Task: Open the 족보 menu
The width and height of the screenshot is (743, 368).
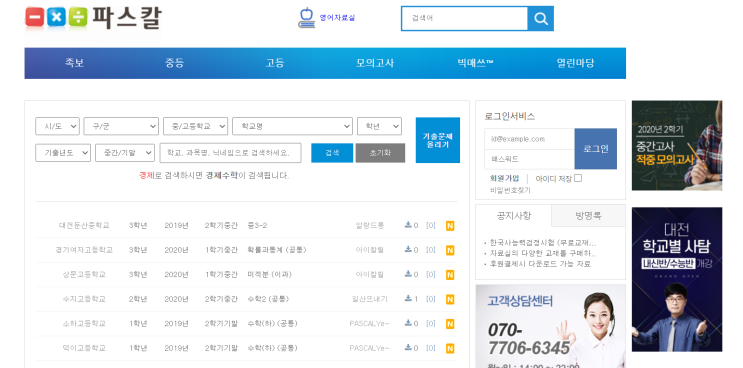Action: pyautogui.click(x=74, y=63)
